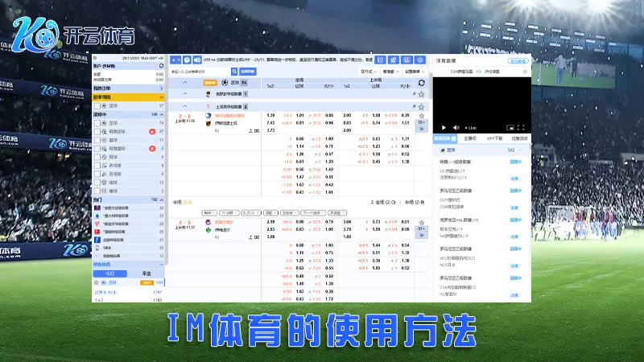
Task: Check the live sport box with count 27 and red badge
Action: (x=97, y=132)
